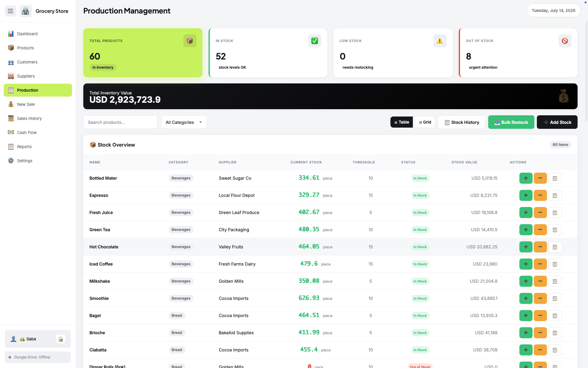Click the In Stock checkmark icon
The width and height of the screenshot is (588, 368).
coord(315,41)
